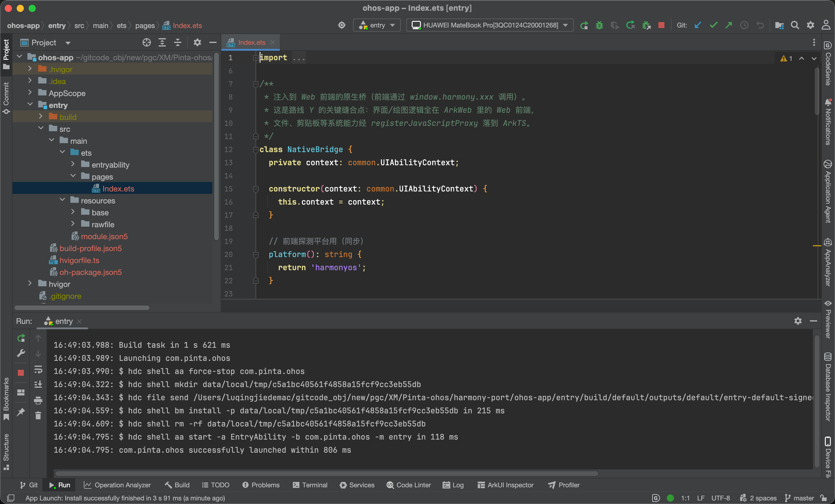Open Previewer side panel
This screenshot has height=504, width=835.
[828, 319]
